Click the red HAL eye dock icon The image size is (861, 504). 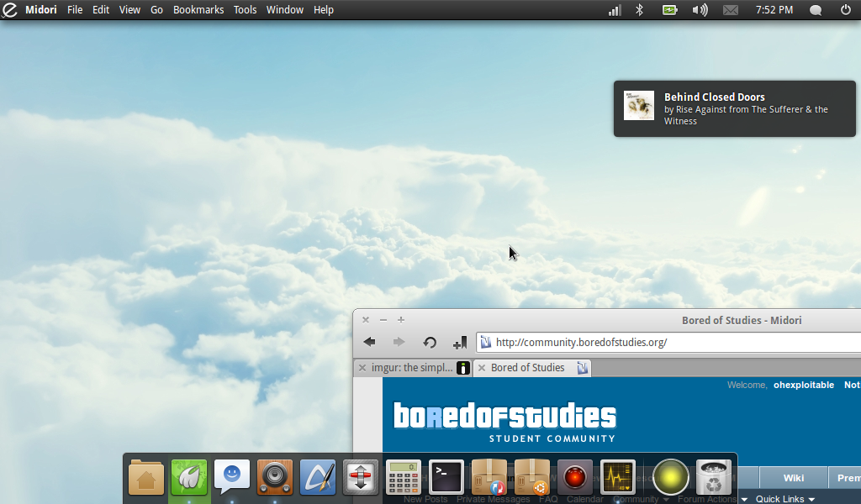pyautogui.click(x=574, y=478)
